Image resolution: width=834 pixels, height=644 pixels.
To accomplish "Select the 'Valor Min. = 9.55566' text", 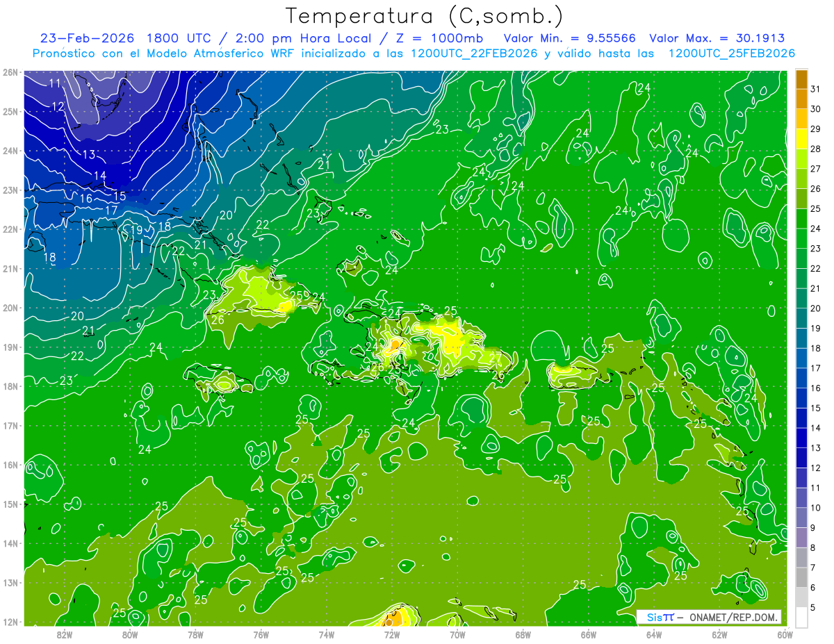I will [x=571, y=38].
